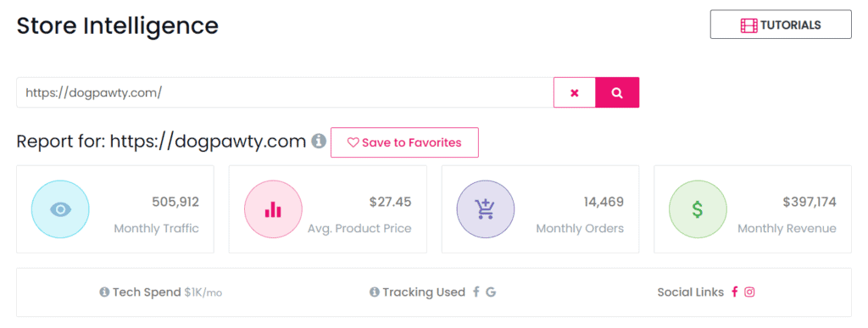Click the 14,469 Monthly Orders value
Image resolution: width=868 pixels, height=328 pixels.
604,202
